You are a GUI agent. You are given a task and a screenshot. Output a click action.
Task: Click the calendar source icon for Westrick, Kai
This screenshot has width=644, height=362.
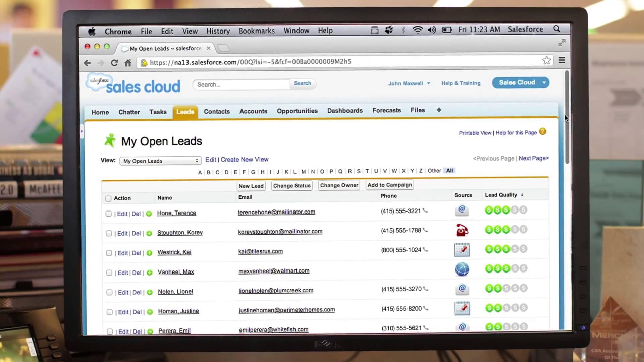(x=462, y=250)
